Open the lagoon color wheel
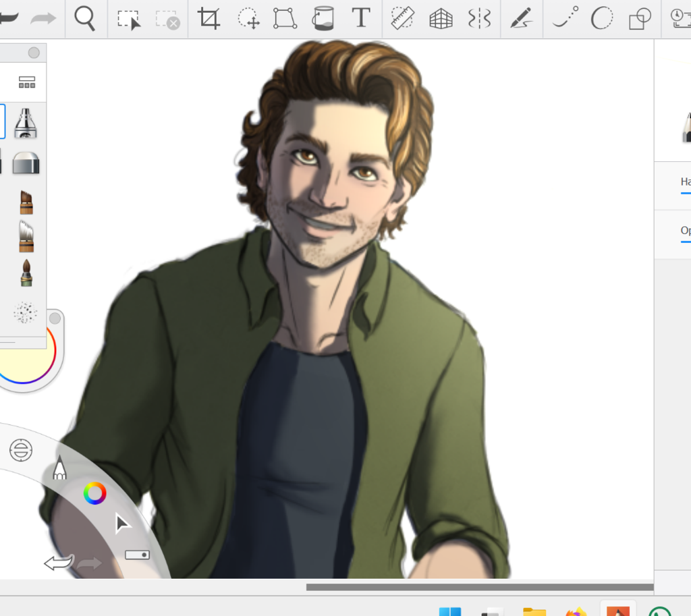This screenshot has height=616, width=691. pyautogui.click(x=94, y=493)
